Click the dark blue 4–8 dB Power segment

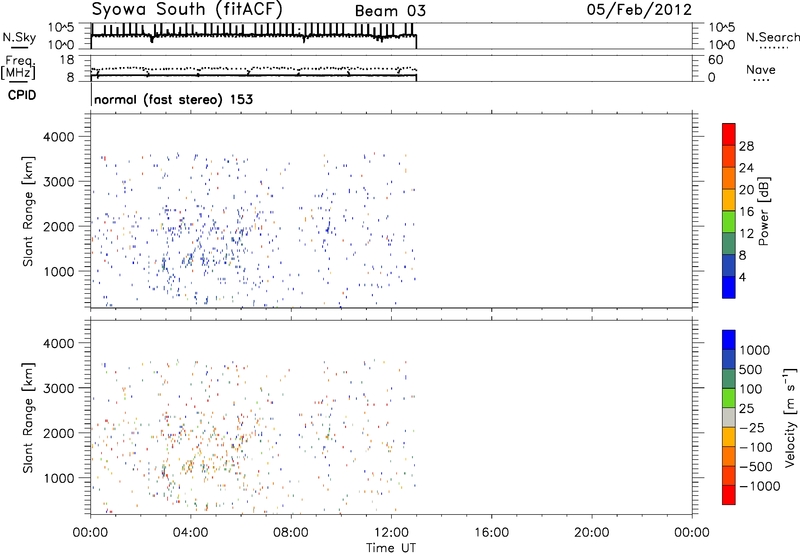pos(729,266)
